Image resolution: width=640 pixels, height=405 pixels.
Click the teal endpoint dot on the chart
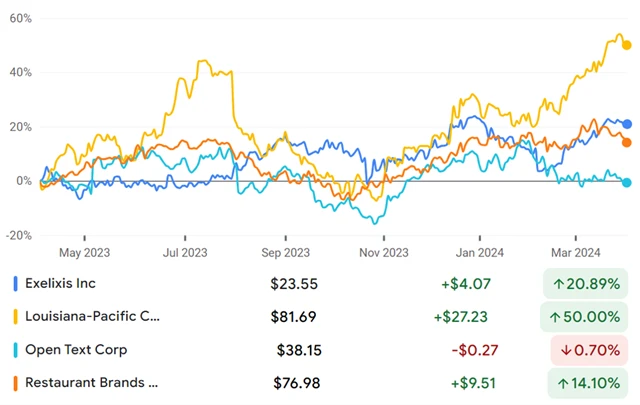[x=627, y=182]
